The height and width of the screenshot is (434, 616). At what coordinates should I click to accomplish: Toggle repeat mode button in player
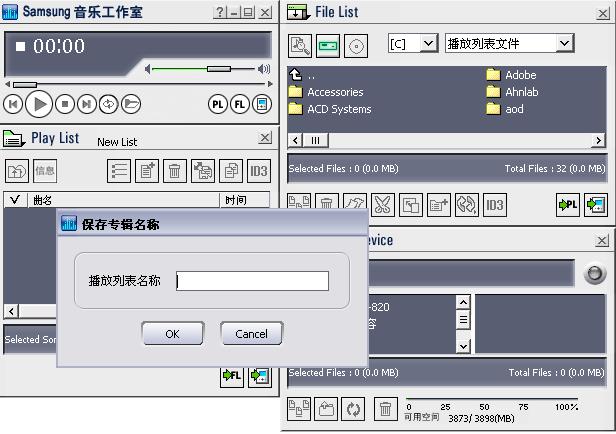click(109, 104)
